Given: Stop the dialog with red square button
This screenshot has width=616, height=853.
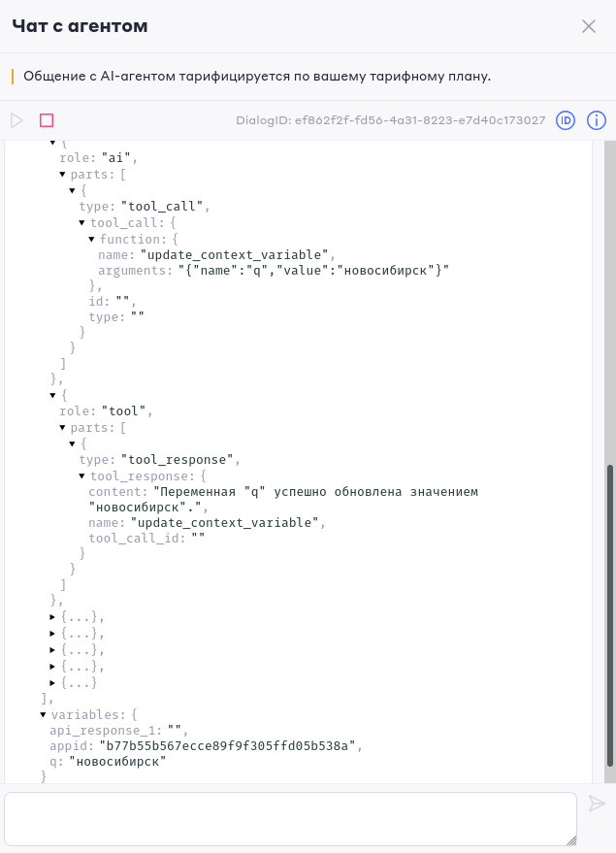Looking at the screenshot, I should pos(47,120).
